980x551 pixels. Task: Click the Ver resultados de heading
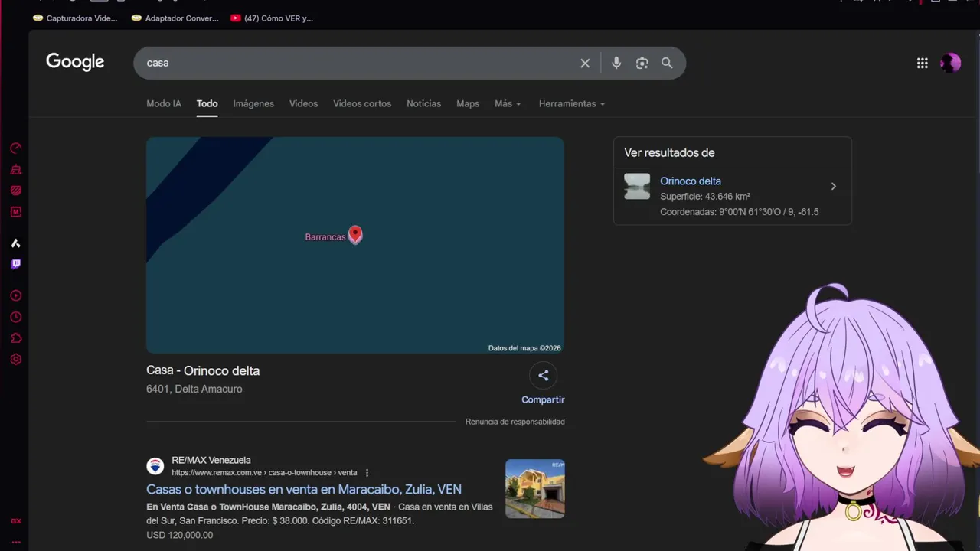669,153
